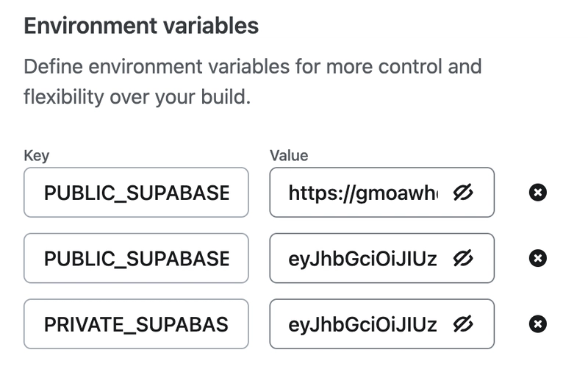Click the value field containing https://gmoawh

(x=381, y=193)
